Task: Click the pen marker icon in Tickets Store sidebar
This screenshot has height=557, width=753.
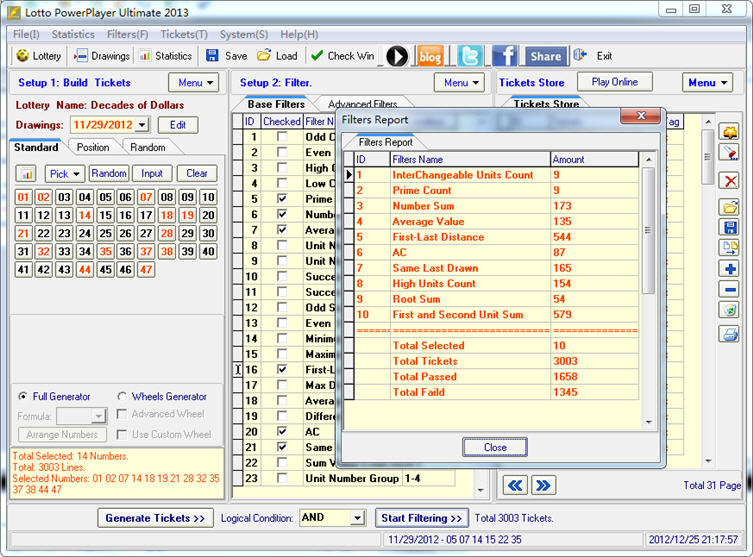Action: coord(730,153)
